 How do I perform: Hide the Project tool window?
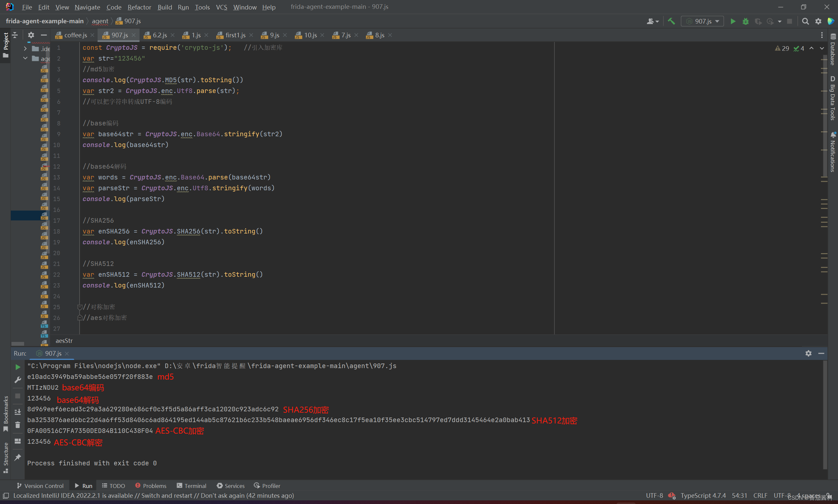[44, 35]
